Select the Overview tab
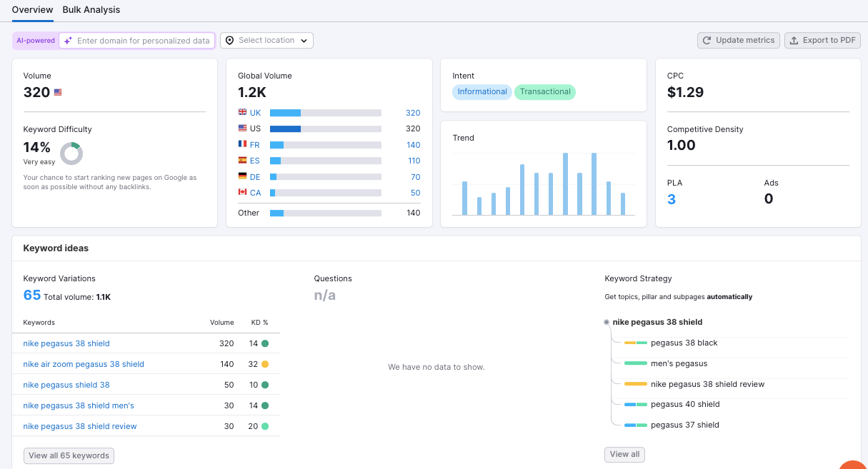Image resolution: width=868 pixels, height=469 pixels. pyautogui.click(x=32, y=10)
